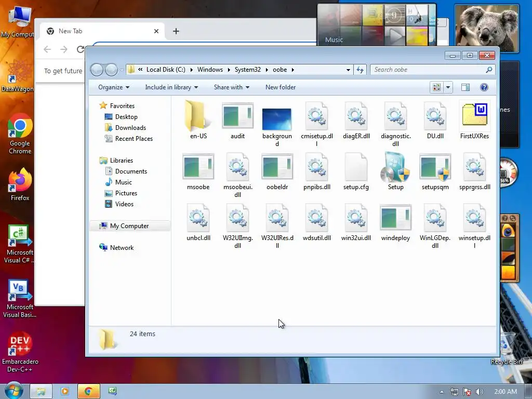Expand address bar history dropdown
The height and width of the screenshot is (399, 532).
click(348, 70)
